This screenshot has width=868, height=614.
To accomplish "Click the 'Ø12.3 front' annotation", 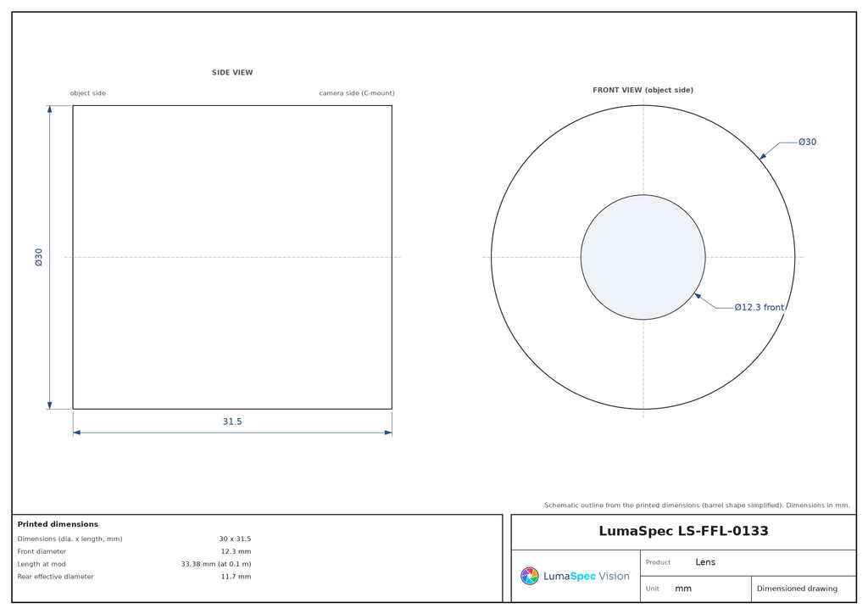I will (759, 307).
